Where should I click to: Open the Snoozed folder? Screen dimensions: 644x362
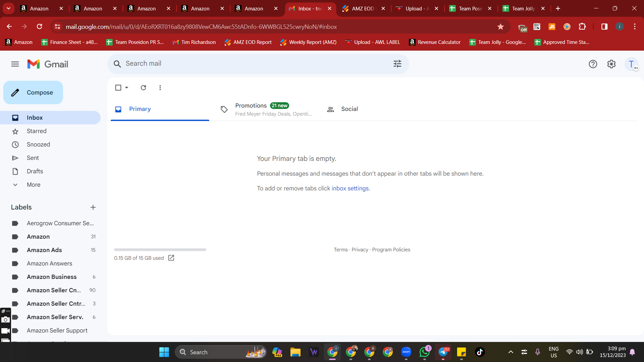point(50,144)
